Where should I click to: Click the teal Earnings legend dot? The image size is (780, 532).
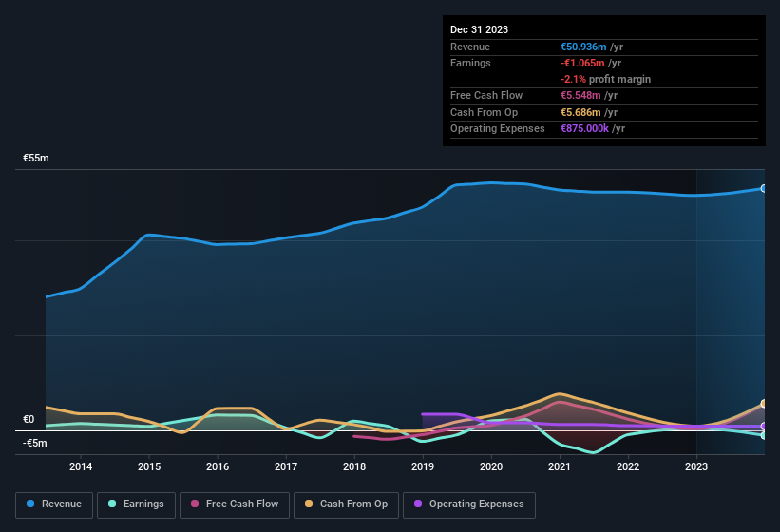click(x=112, y=503)
